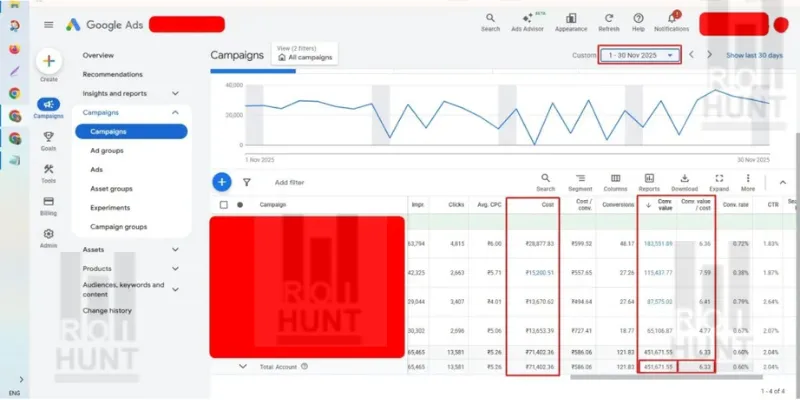Open Reports from table toolbar
Image resolution: width=800 pixels, height=400 pixels.
click(649, 182)
